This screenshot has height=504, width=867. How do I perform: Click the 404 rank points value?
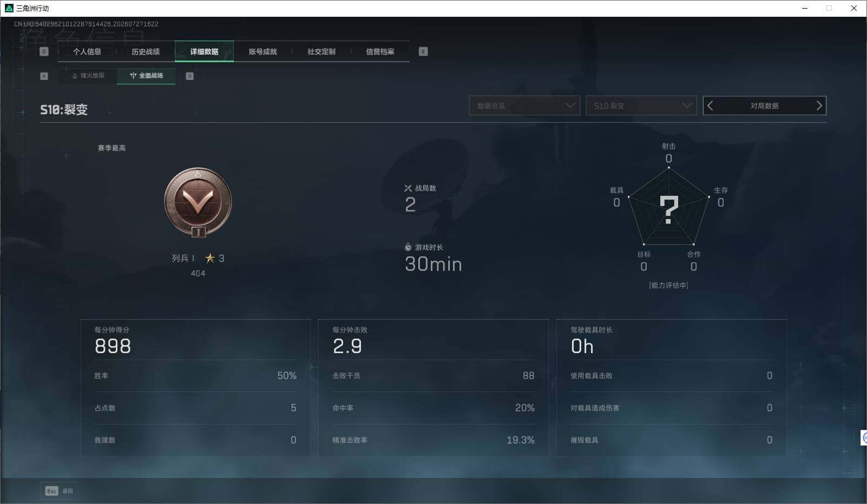[198, 273]
